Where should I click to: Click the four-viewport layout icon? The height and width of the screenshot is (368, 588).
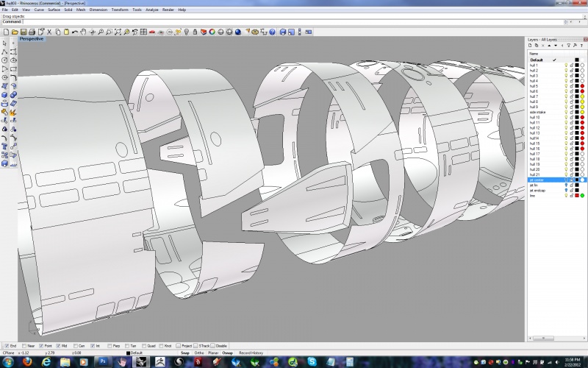[143, 32]
